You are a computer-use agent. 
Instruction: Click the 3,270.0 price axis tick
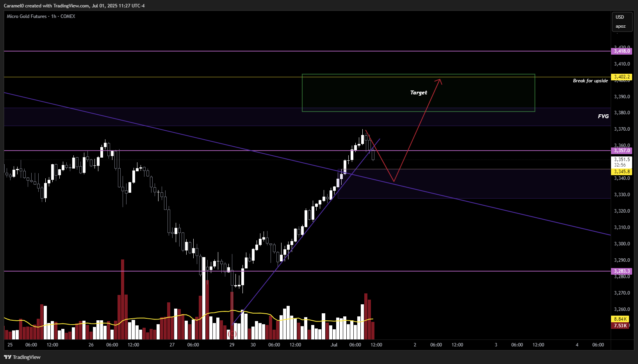[622, 293]
